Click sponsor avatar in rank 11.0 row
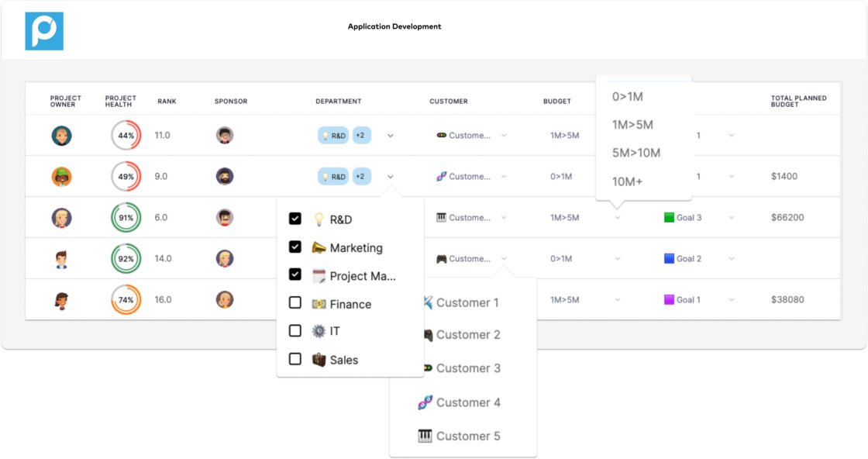868x459 pixels. click(225, 135)
